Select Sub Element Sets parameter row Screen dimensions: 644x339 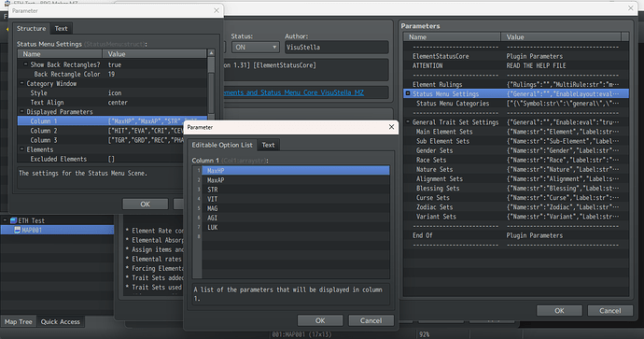click(x=516, y=141)
